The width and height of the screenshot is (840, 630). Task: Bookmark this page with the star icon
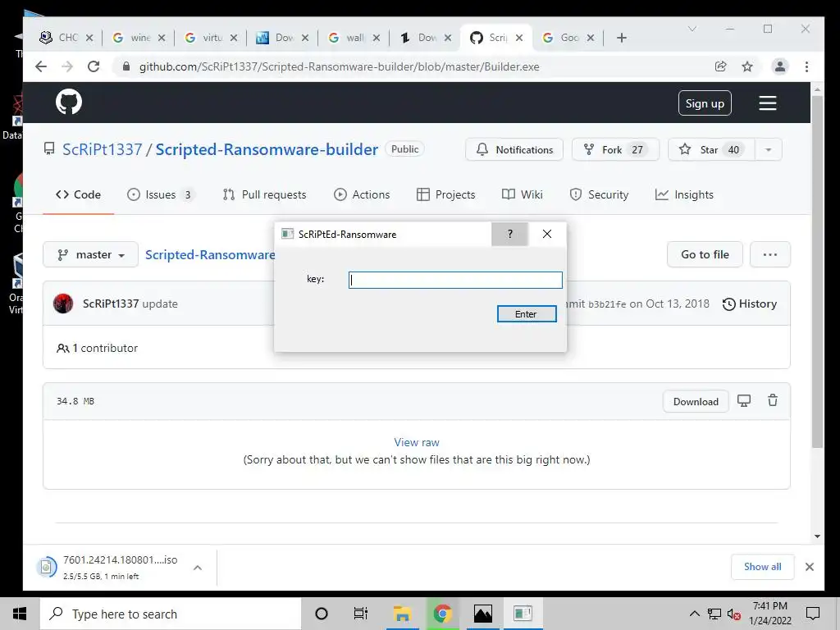(x=746, y=66)
